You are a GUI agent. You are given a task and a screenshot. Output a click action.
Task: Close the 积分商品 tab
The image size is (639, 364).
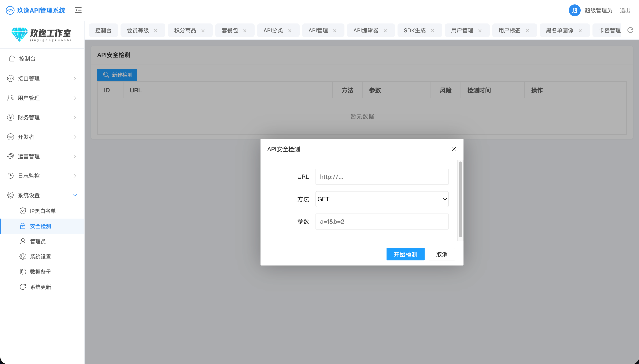[203, 30]
